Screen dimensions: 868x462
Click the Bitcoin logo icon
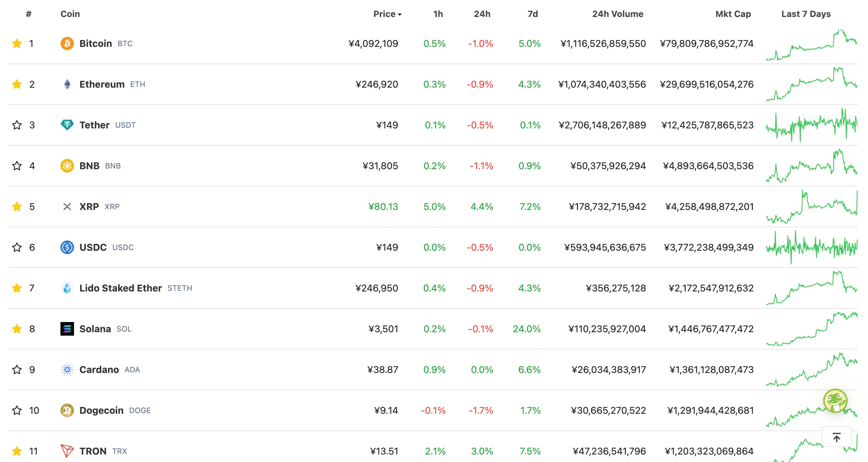[67, 43]
